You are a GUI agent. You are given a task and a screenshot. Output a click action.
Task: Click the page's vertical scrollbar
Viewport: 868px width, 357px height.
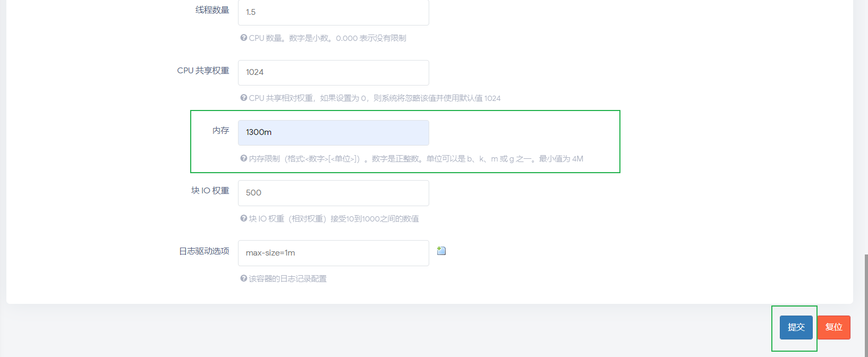point(865,303)
